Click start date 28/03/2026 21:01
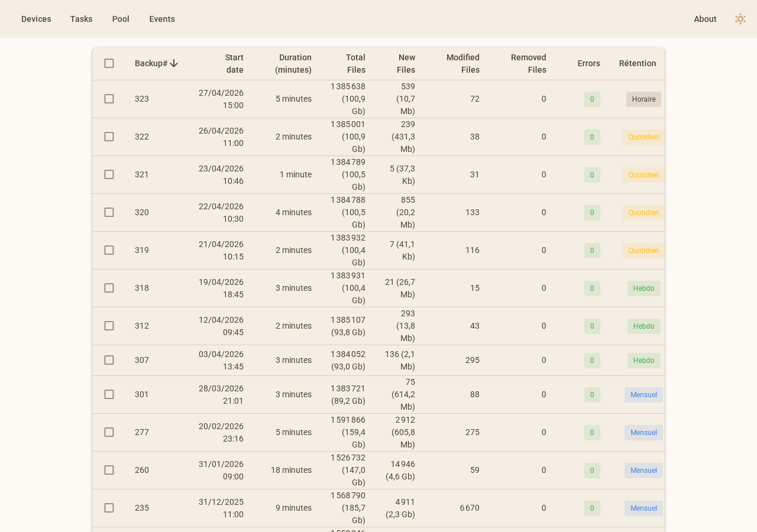Image resolution: width=757 pixels, height=532 pixels. tap(221, 394)
